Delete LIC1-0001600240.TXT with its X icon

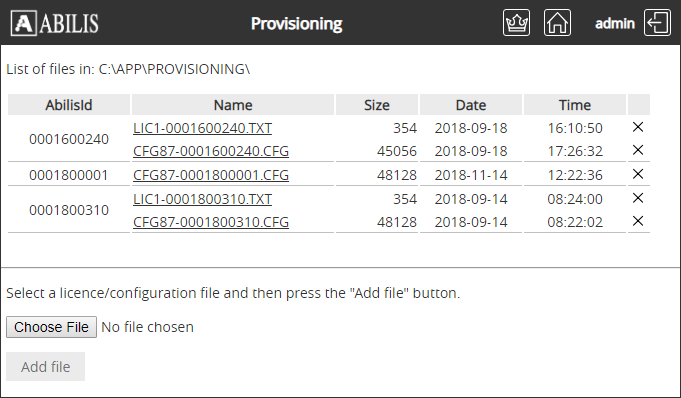[x=638, y=127]
